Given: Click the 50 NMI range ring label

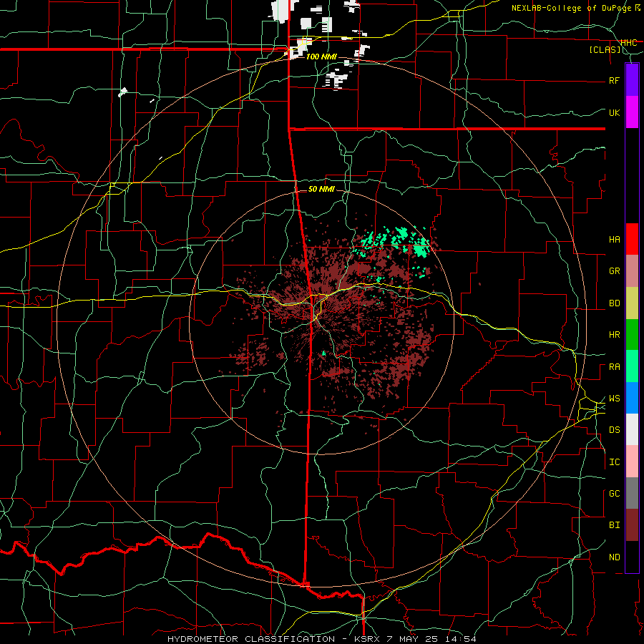Looking at the screenshot, I should [x=321, y=189].
